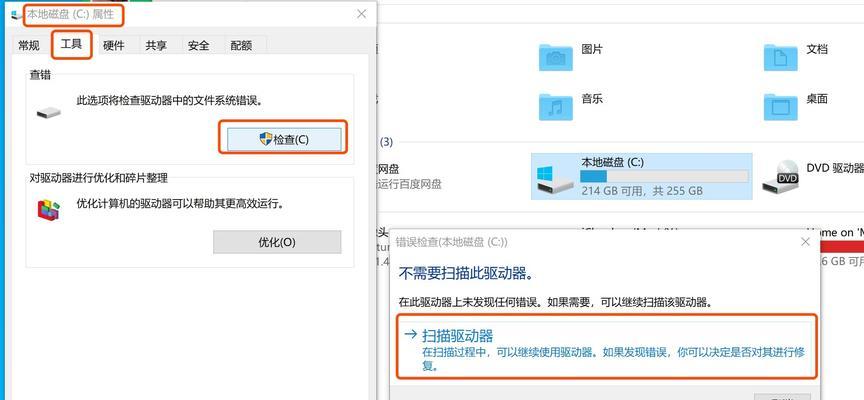Open the 图片 folder icon

[x=555, y=57]
